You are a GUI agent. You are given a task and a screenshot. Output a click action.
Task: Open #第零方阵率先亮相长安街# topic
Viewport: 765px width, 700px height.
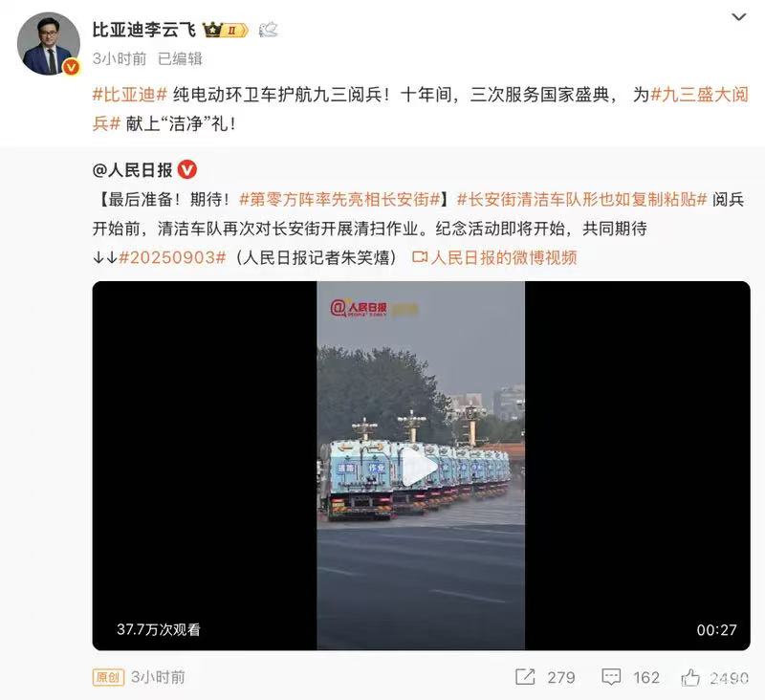pos(340,199)
